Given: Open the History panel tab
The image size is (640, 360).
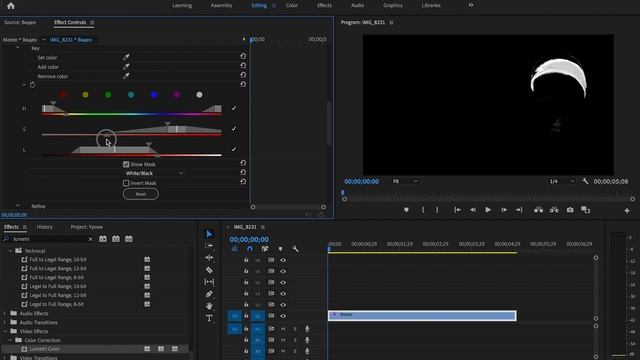Looking at the screenshot, I should click(x=44, y=227).
